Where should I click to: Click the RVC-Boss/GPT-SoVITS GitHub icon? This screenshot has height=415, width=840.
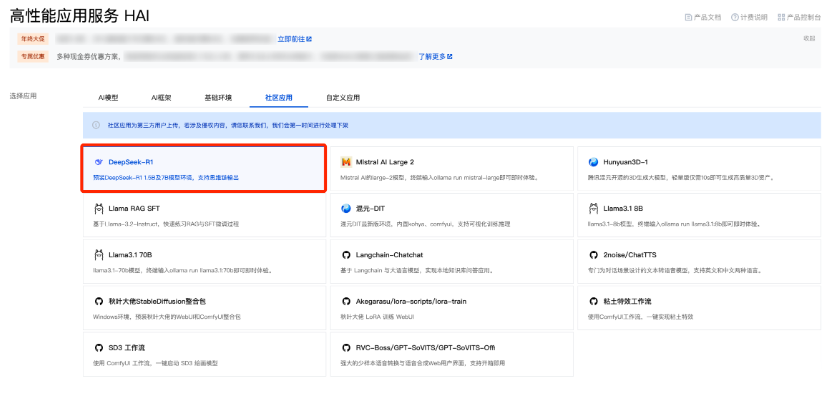tap(346, 348)
